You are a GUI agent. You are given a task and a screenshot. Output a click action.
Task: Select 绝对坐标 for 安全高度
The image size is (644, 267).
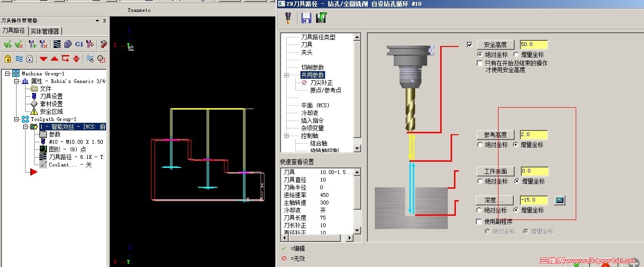coord(480,55)
